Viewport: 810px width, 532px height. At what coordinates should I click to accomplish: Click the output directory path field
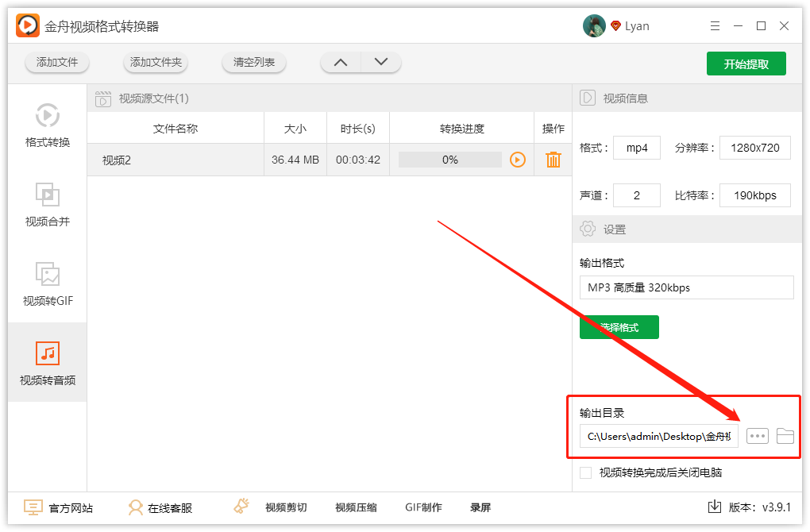(658, 437)
